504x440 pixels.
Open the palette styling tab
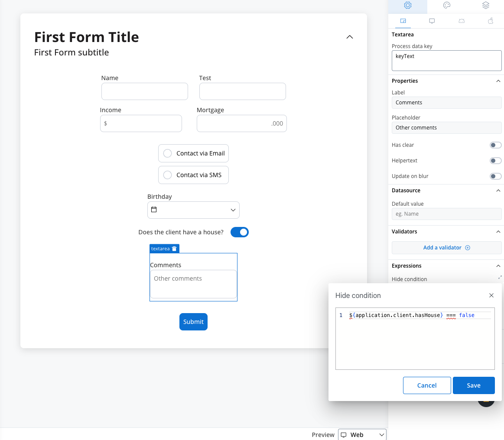(447, 6)
